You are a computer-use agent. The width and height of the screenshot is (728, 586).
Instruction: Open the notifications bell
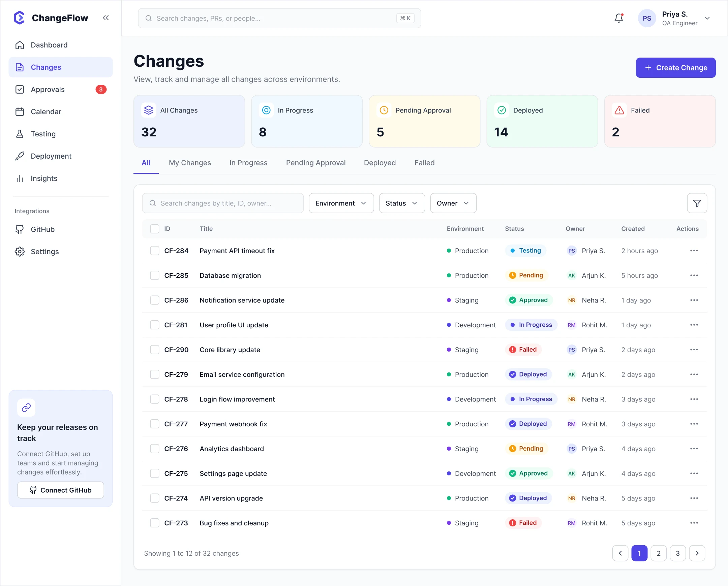(618, 18)
